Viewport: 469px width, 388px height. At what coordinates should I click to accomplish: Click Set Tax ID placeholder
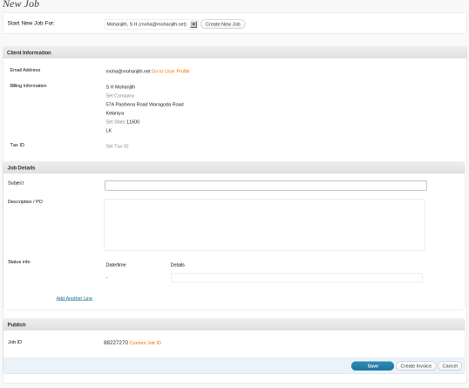[x=117, y=146]
